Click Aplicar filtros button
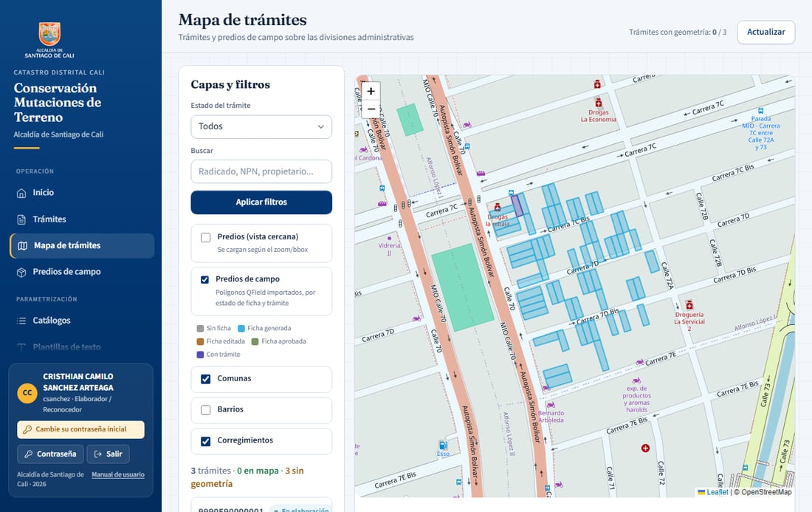Screen dimensions: 812x512 click(x=261, y=202)
